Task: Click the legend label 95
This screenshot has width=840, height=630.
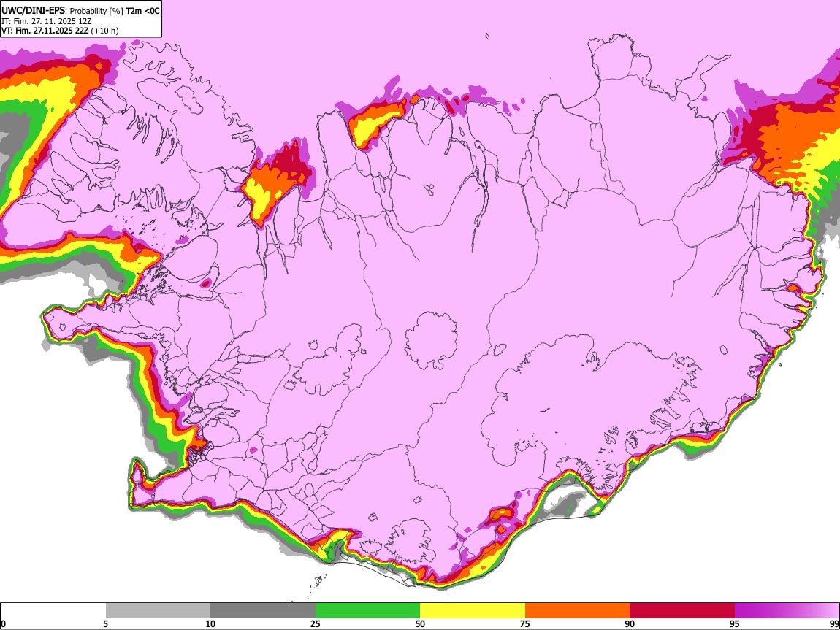Action: click(735, 623)
